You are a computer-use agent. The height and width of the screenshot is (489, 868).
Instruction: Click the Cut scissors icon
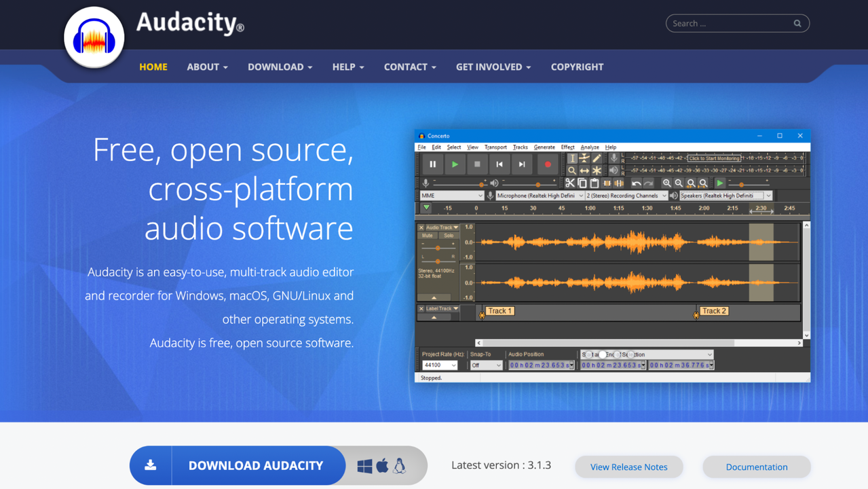click(x=570, y=183)
